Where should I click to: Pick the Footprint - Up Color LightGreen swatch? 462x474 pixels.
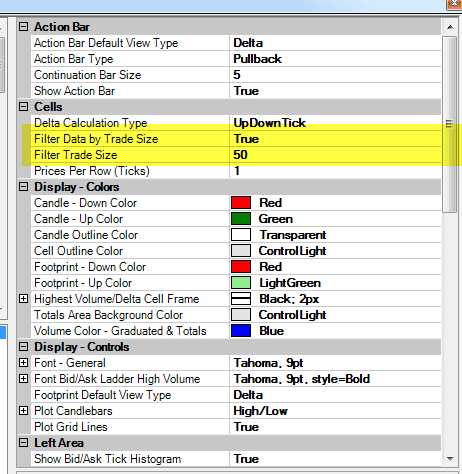[x=241, y=283]
